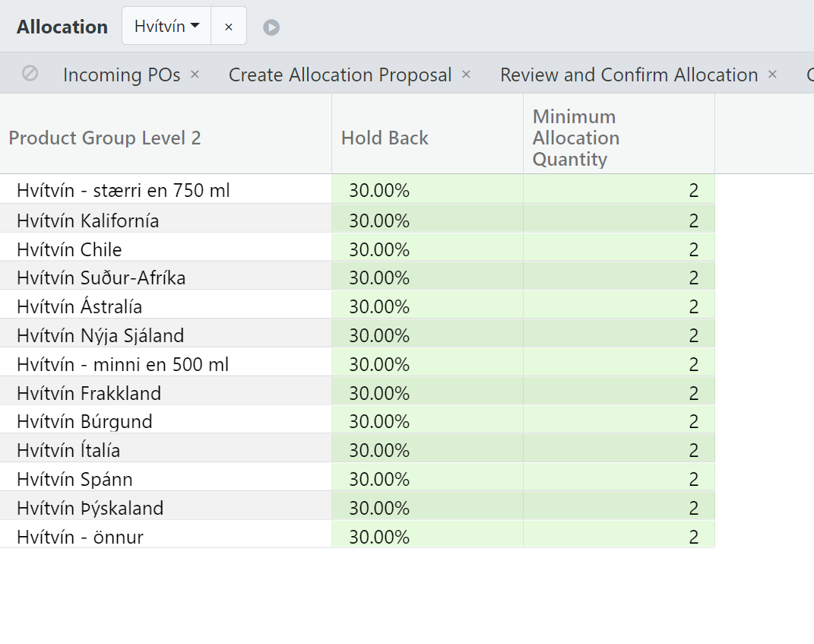
Task: Edit Hold Back for Hvítvín Þýskaland
Action: point(426,508)
